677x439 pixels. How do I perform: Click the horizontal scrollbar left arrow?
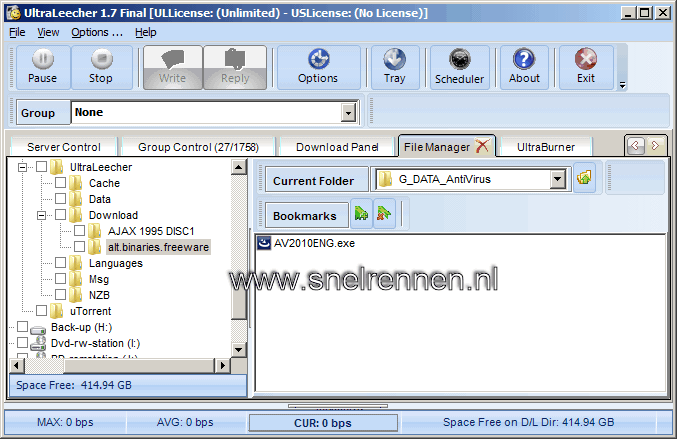[17, 366]
